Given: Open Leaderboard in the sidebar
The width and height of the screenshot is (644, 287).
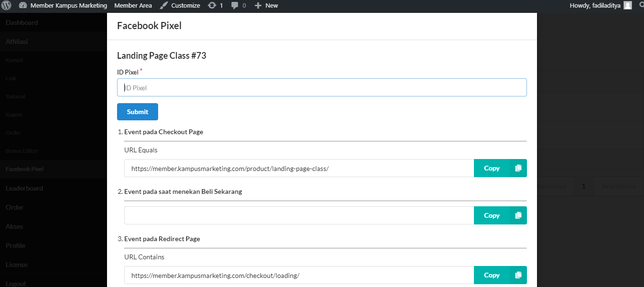Looking at the screenshot, I should click(24, 188).
